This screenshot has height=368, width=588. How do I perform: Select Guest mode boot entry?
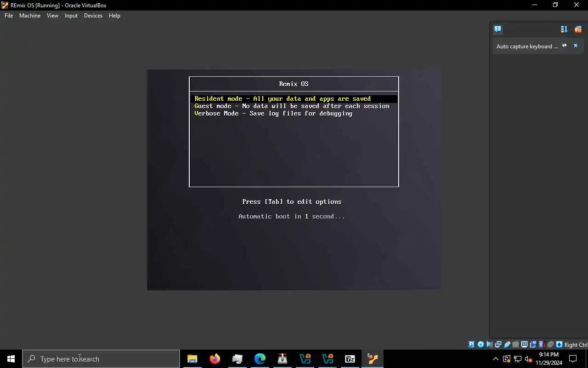tap(294, 106)
